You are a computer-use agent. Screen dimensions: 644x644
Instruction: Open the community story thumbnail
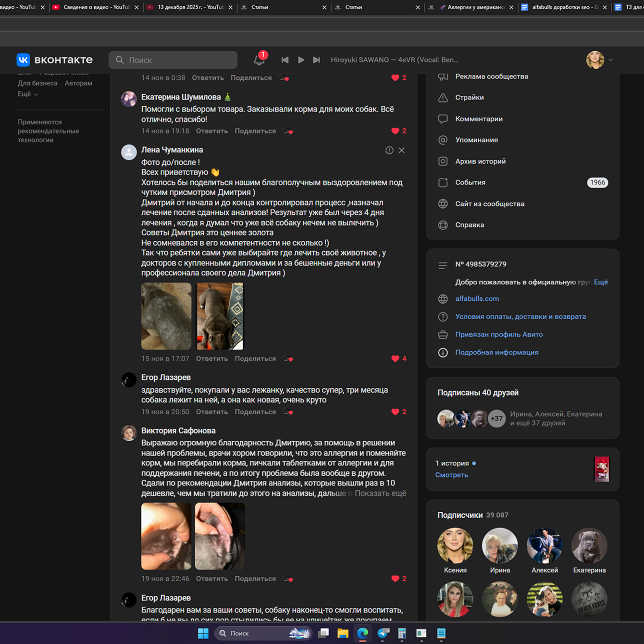[601, 469]
